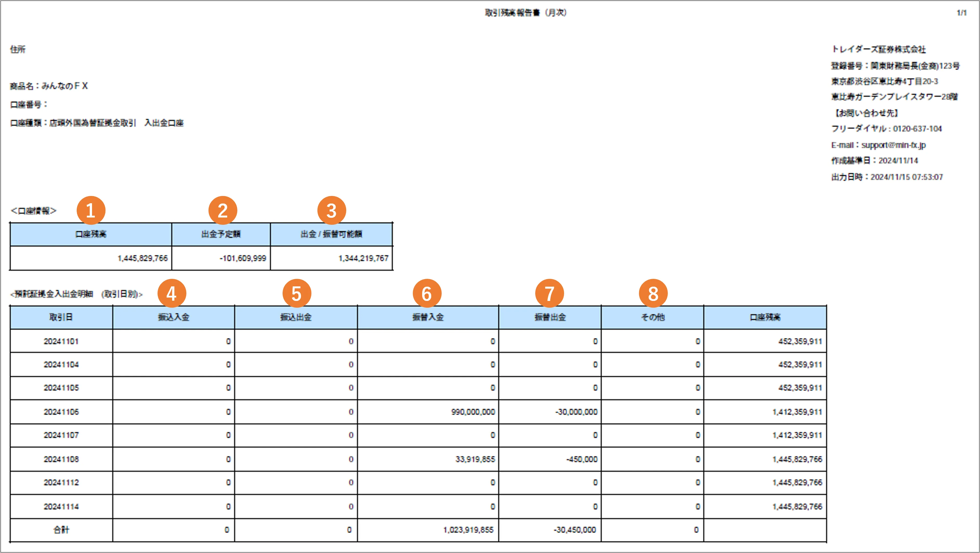This screenshot has height=553, width=980.
Task: Click balance 1,445,829,766 in the 20241108 row
Action: click(x=797, y=459)
